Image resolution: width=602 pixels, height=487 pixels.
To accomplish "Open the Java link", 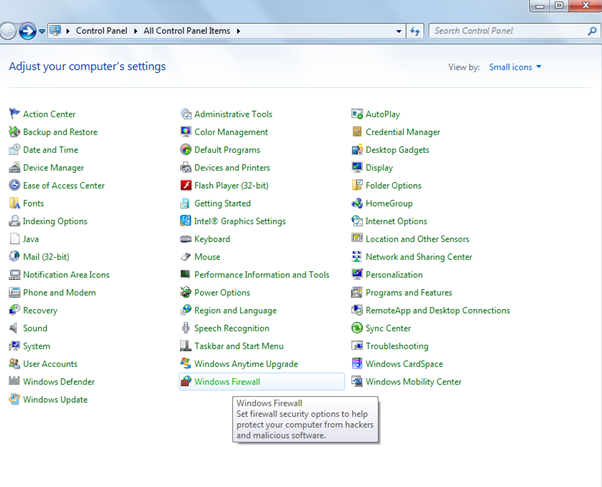I will click(x=31, y=239).
